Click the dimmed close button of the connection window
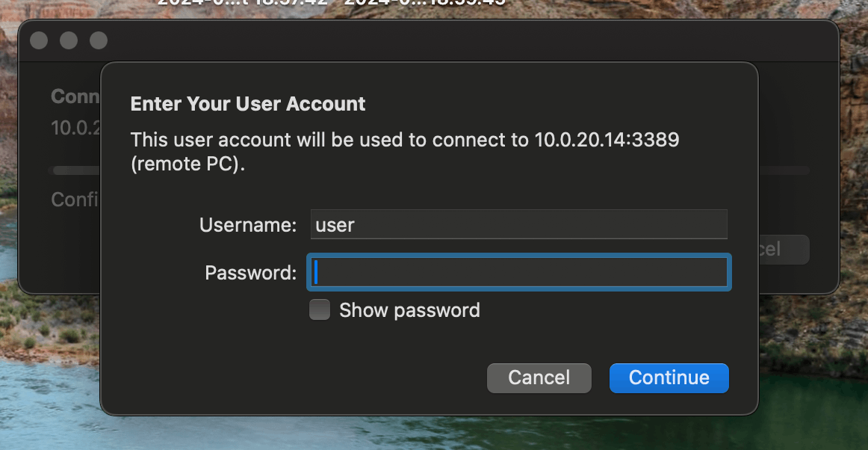The image size is (868, 450). coord(39,40)
